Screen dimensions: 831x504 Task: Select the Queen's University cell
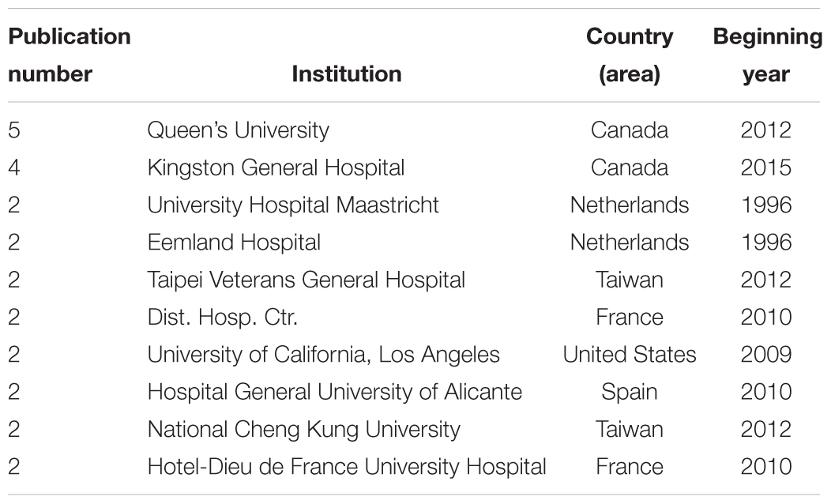[238, 130]
